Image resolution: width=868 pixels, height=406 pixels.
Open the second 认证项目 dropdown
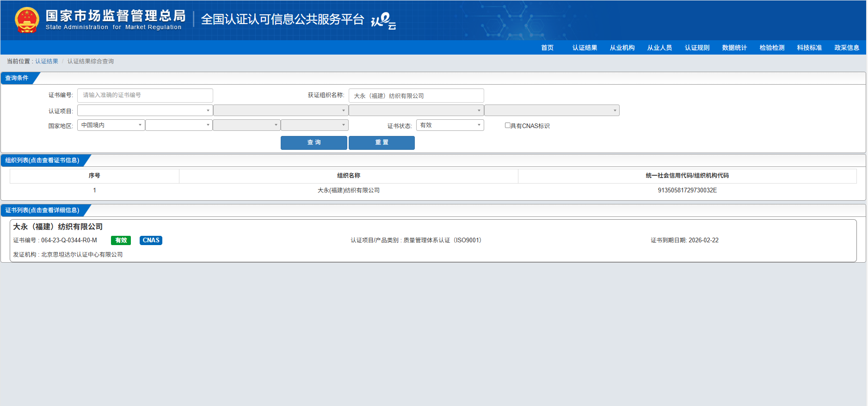281,111
